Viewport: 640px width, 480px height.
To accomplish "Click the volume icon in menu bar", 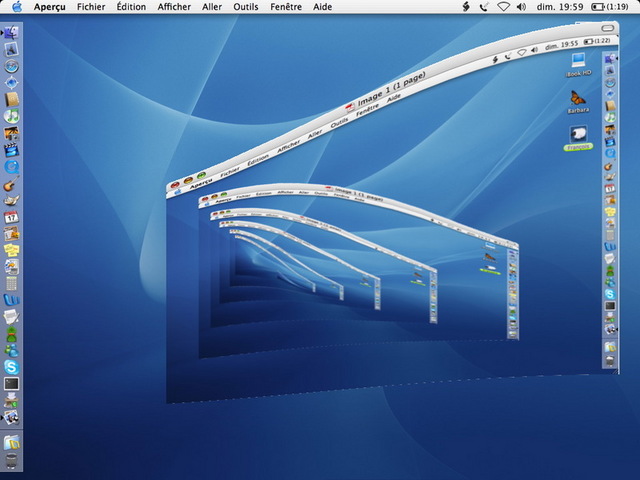I will pyautogui.click(x=521, y=7).
